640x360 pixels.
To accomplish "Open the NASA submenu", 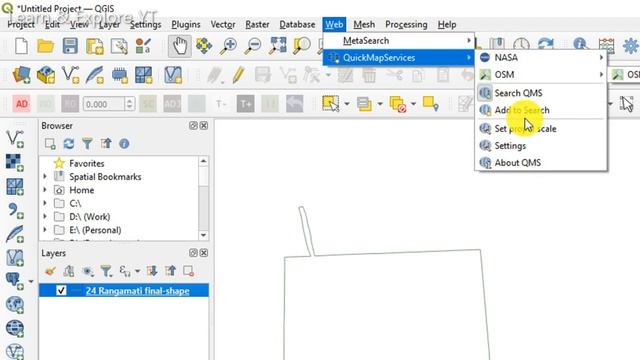I will click(x=541, y=58).
